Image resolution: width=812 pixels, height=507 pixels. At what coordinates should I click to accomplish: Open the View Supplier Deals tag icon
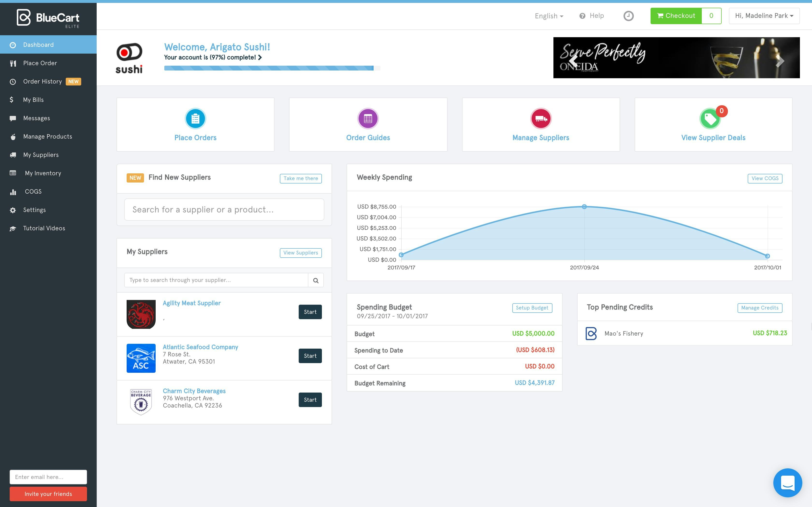click(x=710, y=119)
